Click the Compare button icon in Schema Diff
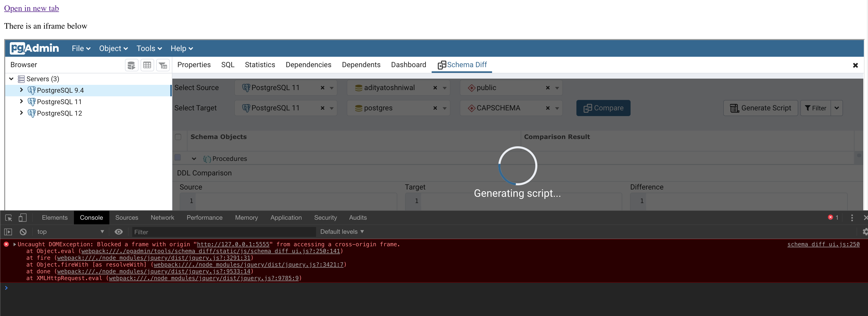The width and height of the screenshot is (868, 316). [588, 108]
